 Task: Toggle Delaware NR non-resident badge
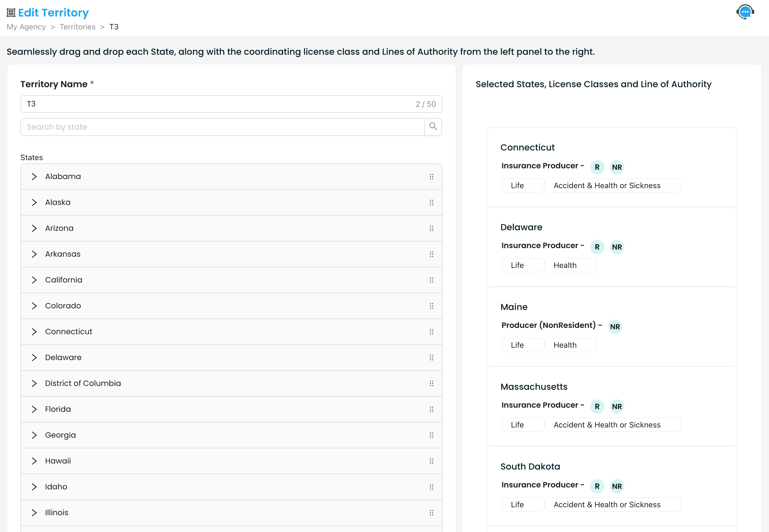point(617,247)
